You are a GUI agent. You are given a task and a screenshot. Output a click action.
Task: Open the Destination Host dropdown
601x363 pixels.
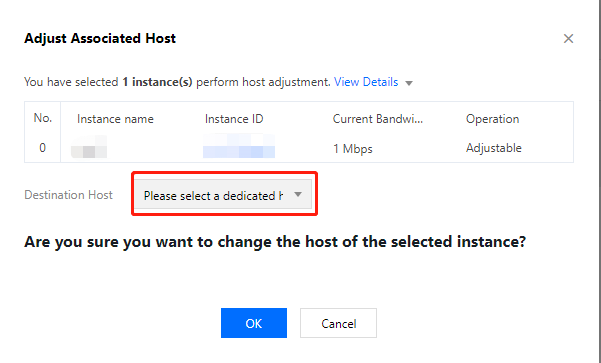tap(223, 195)
